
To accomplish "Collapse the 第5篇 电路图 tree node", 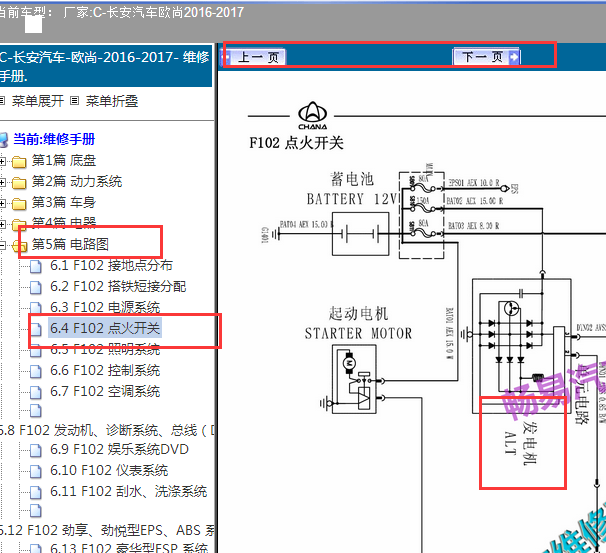I will click(3, 245).
